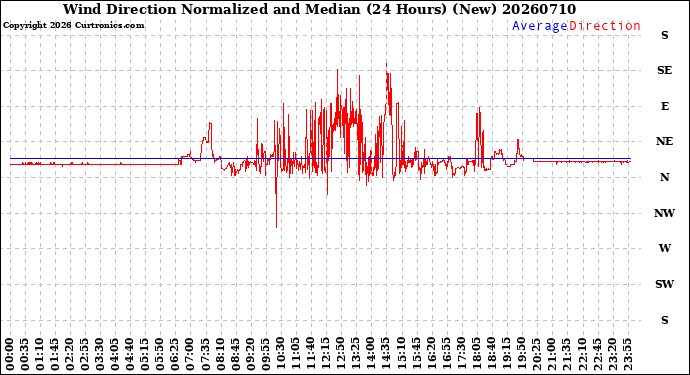Image resolution: width=690 pixels, height=375 pixels.
Task: Click the red Direction legend label
Action: click(x=605, y=26)
